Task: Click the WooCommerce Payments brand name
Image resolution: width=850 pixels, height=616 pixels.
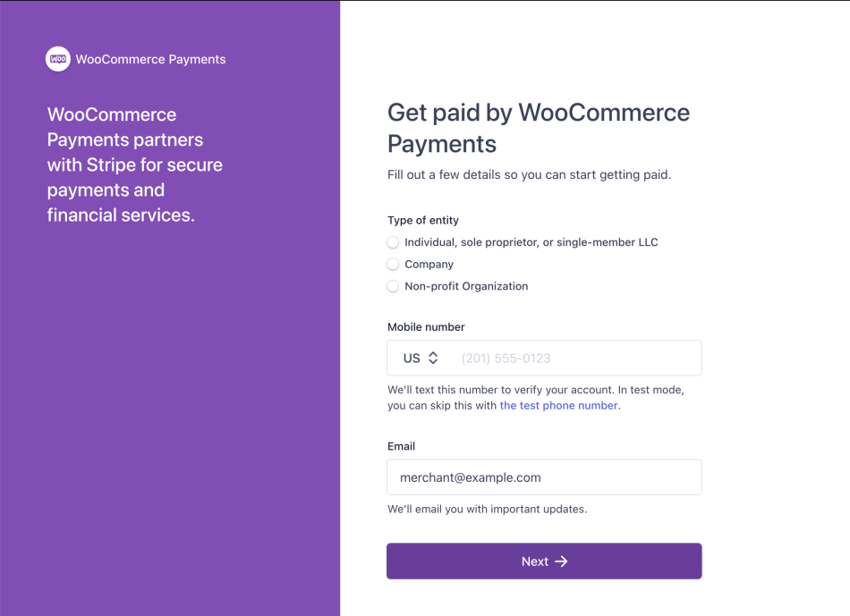Action: point(150,60)
